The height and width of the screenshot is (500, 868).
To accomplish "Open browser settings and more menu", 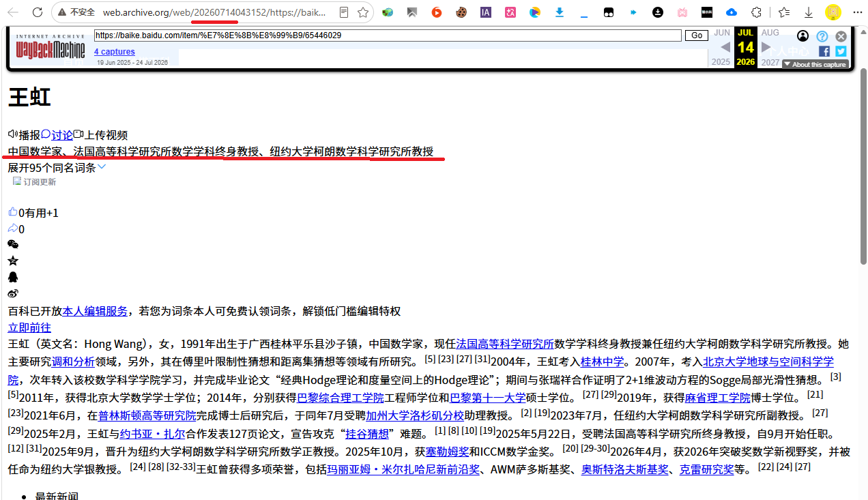I will tap(856, 12).
